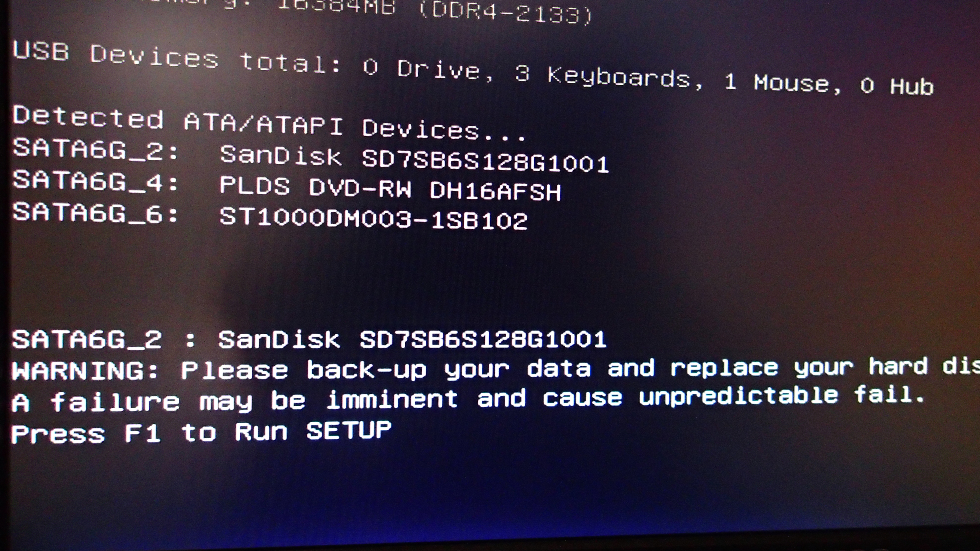The image size is (980, 551).
Task: Click the DH16AFSH model text
Action: [495, 191]
